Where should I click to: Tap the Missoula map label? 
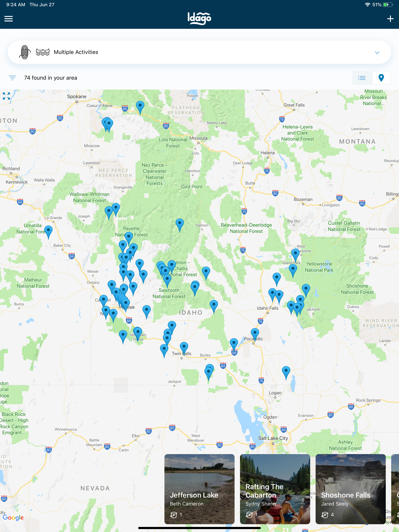tap(198, 138)
